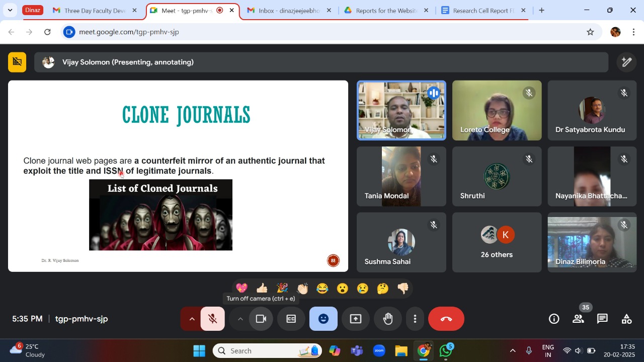
Task: Toggle closed captions
Action: click(291, 319)
